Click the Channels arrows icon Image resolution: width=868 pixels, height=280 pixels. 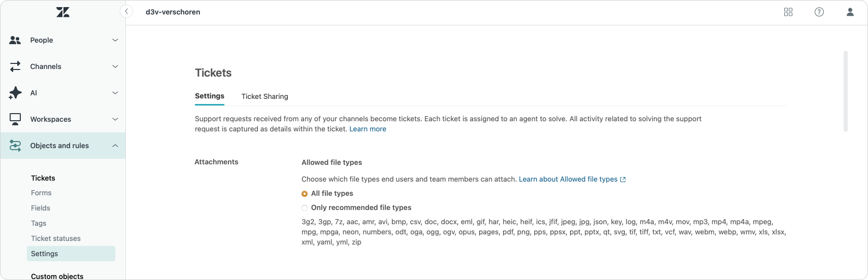pos(15,66)
